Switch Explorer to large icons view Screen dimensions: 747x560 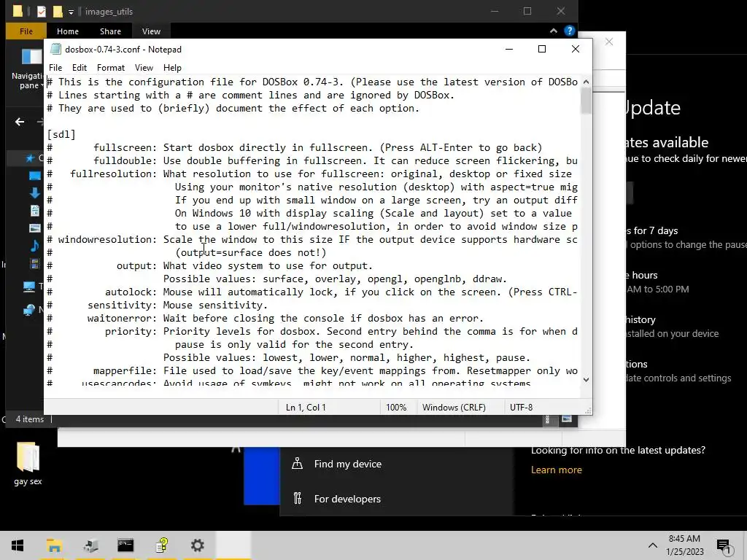567,419
